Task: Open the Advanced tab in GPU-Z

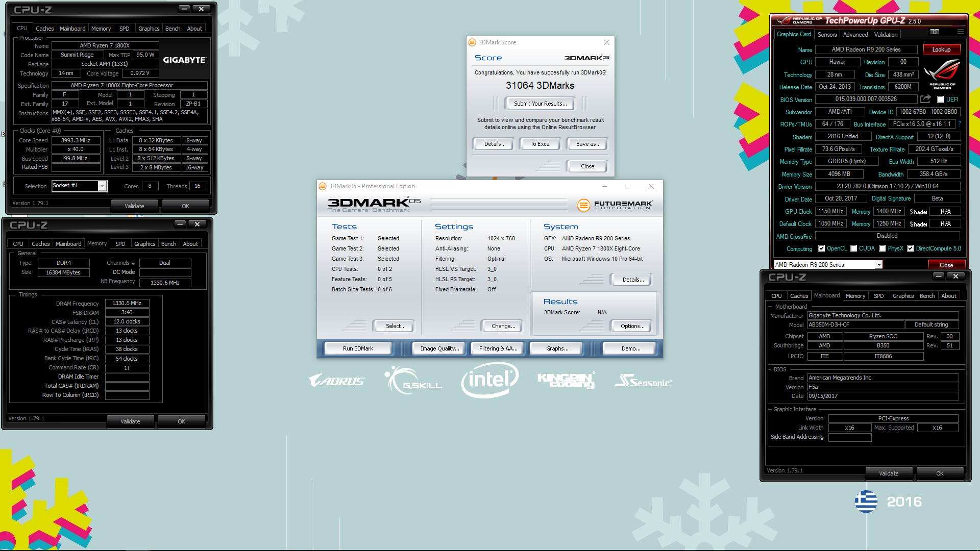Action: tap(855, 35)
